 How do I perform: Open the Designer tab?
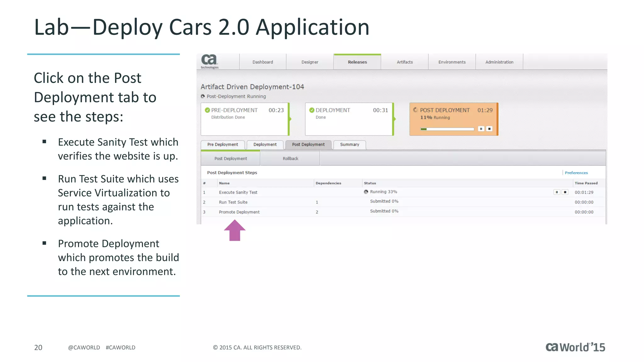pyautogui.click(x=310, y=62)
